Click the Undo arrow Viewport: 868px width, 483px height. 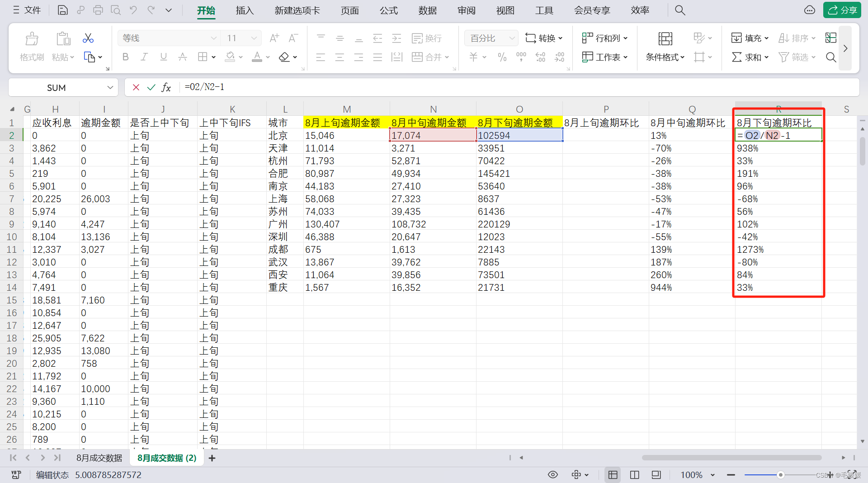tap(133, 10)
